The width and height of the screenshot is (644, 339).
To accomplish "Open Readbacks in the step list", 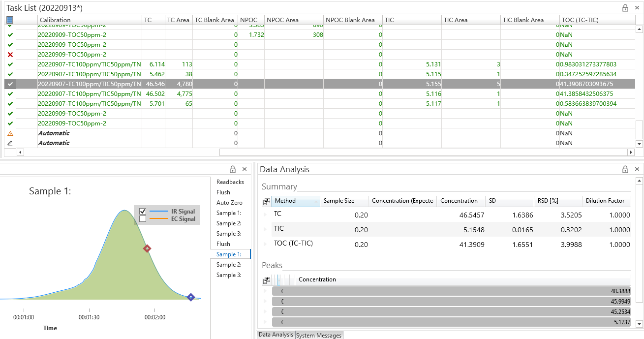I will [230, 182].
